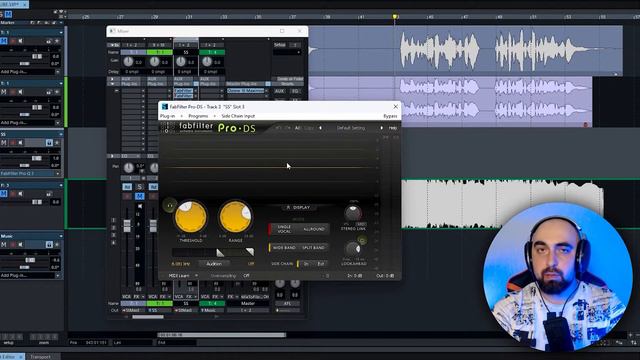Open Add Plug-in dropdown on Music track
The height and width of the screenshot is (360, 640).
point(58,276)
